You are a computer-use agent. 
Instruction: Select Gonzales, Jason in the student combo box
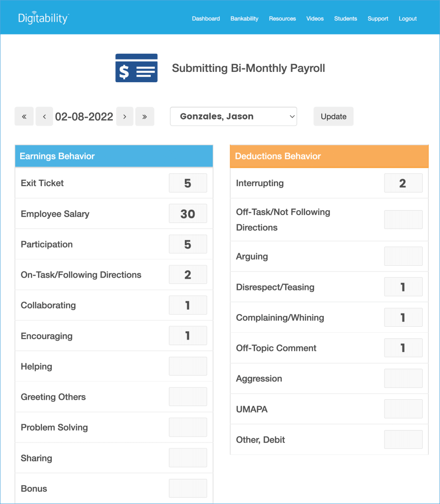233,116
